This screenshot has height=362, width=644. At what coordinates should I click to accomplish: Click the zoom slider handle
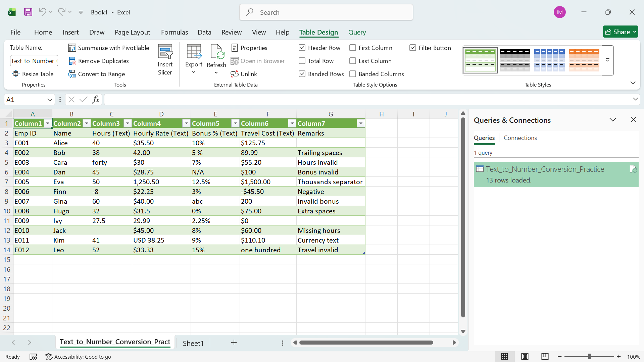tap(589, 357)
